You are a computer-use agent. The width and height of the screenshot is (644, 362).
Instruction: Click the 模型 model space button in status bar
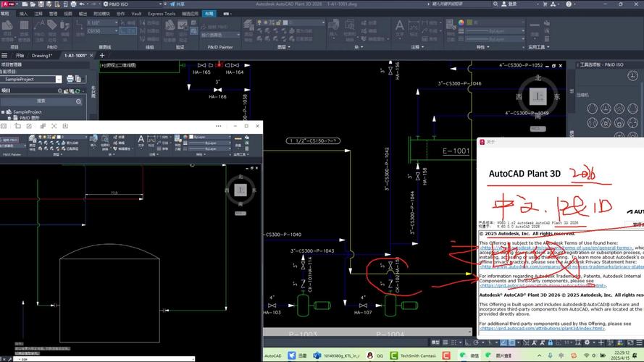click(435, 342)
